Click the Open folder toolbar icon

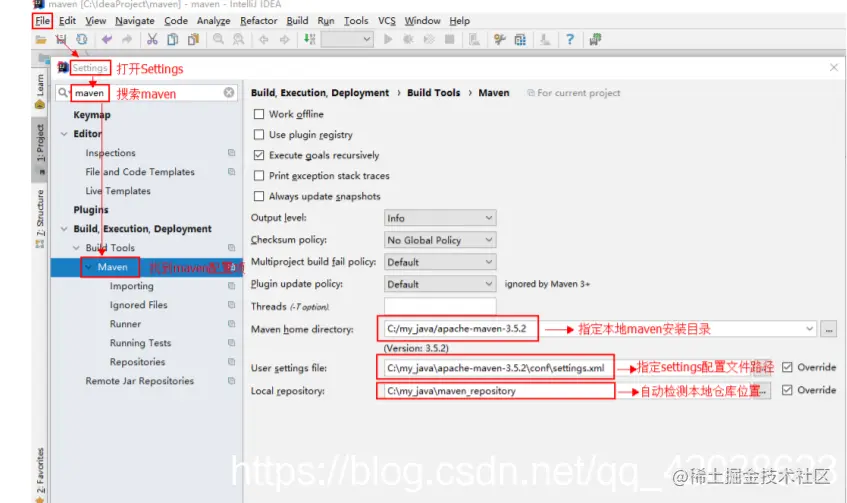point(41,39)
